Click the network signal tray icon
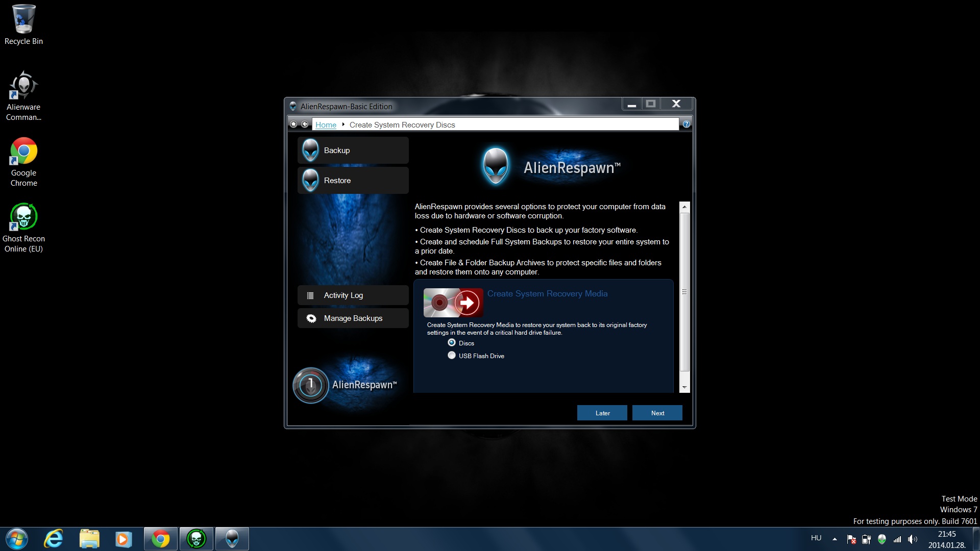The image size is (980, 551). coord(897,539)
